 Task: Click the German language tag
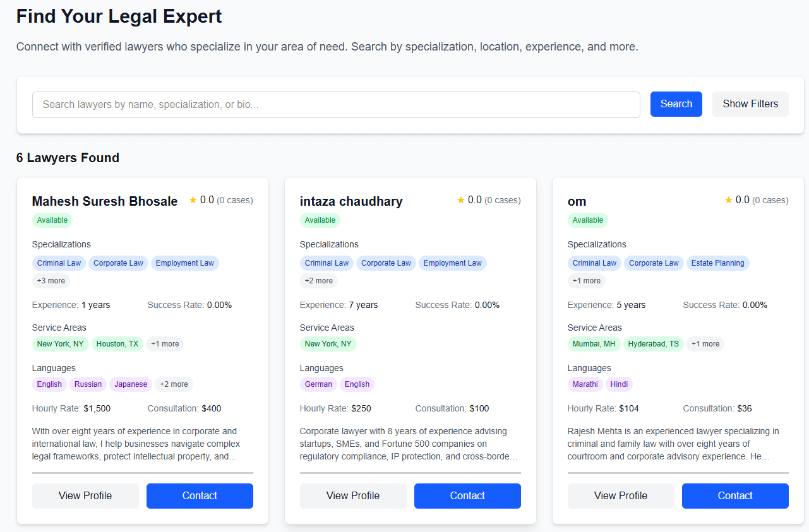(318, 384)
